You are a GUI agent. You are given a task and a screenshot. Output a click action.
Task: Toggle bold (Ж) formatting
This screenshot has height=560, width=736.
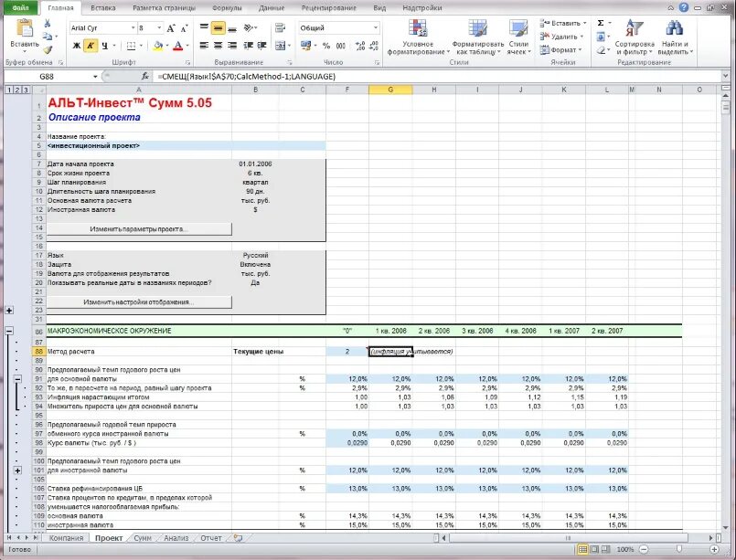(77, 46)
